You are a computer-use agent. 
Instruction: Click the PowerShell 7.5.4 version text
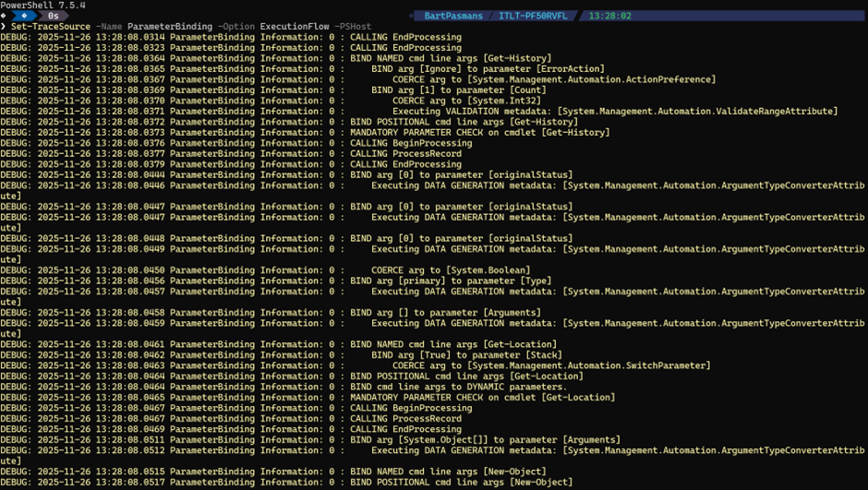tap(43, 5)
